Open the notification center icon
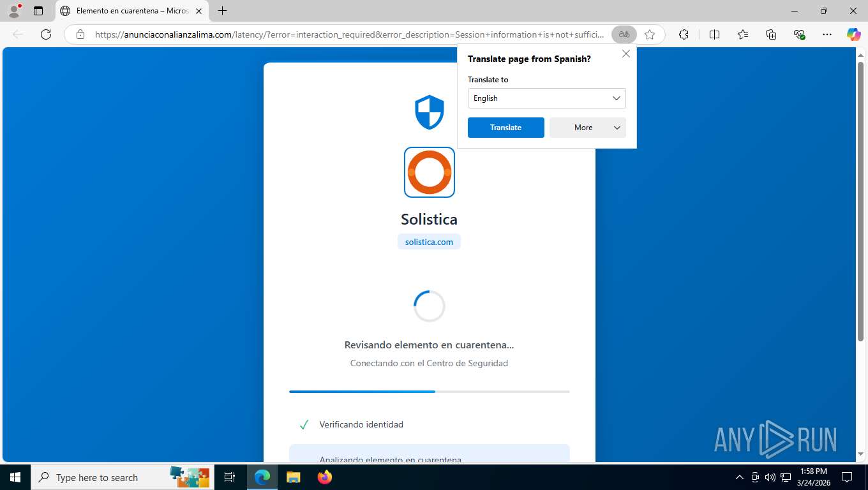This screenshot has height=490, width=868. [847, 477]
